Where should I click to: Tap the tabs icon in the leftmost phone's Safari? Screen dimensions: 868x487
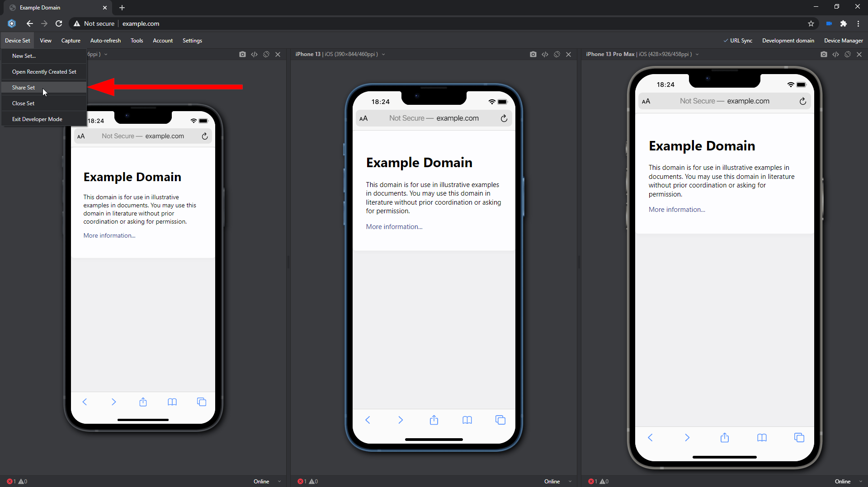[x=202, y=402]
